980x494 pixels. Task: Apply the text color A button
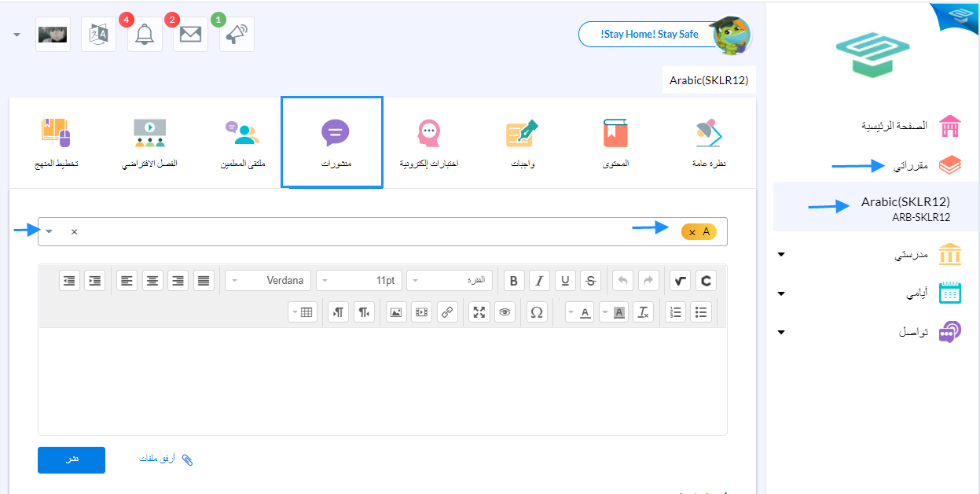point(585,312)
